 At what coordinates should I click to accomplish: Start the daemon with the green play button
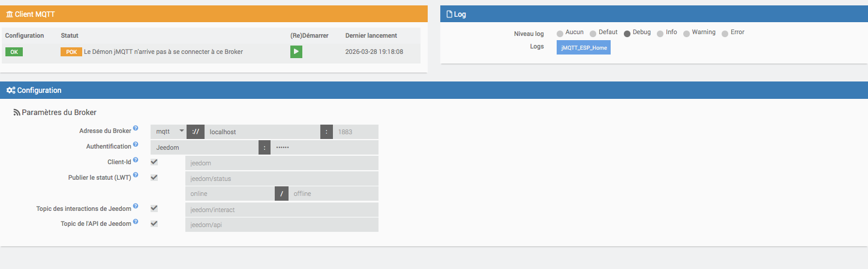296,52
